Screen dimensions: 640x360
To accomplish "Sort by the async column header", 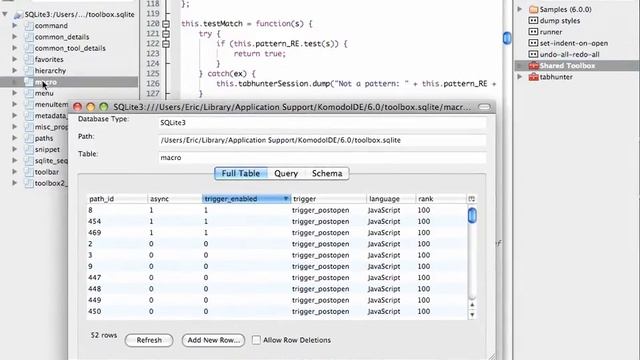I will (175, 199).
